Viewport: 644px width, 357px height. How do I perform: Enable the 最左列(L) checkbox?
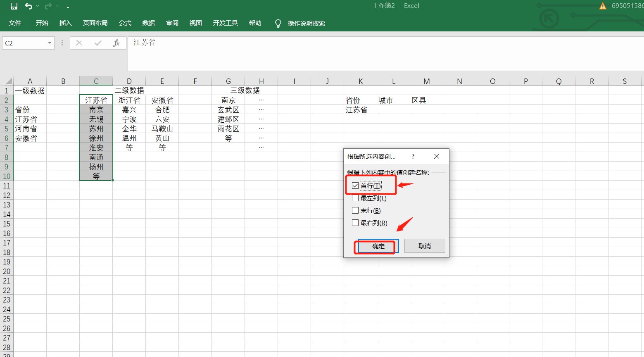[x=355, y=198]
